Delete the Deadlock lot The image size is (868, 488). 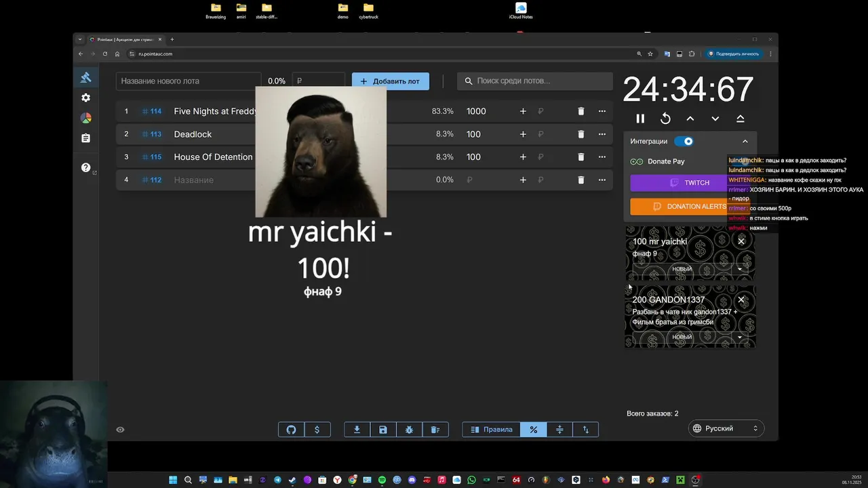581,134
